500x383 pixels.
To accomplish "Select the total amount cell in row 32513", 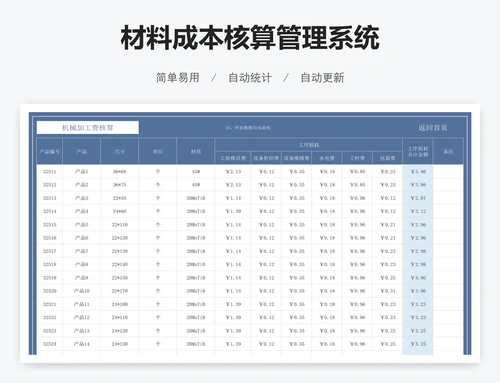I will point(418,198).
